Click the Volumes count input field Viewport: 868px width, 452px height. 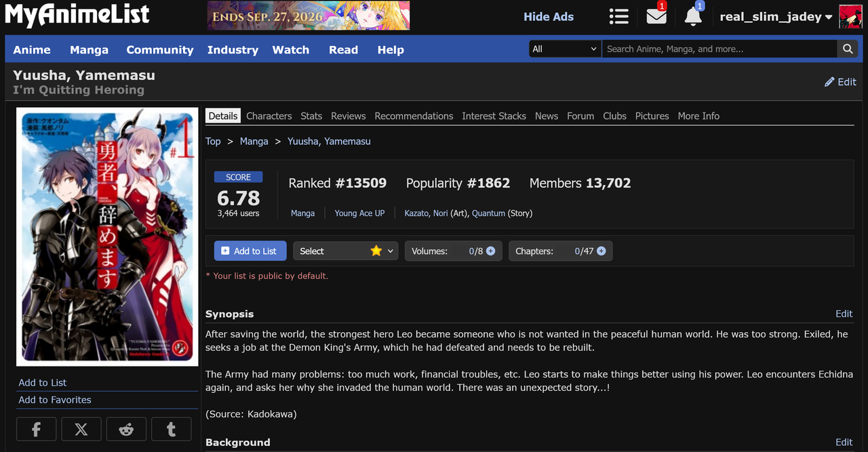[462, 251]
